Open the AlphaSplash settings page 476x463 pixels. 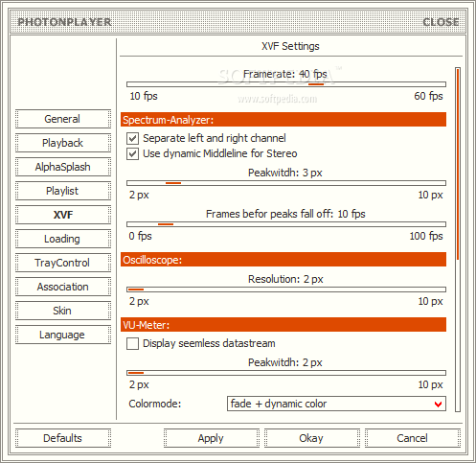[x=63, y=167]
